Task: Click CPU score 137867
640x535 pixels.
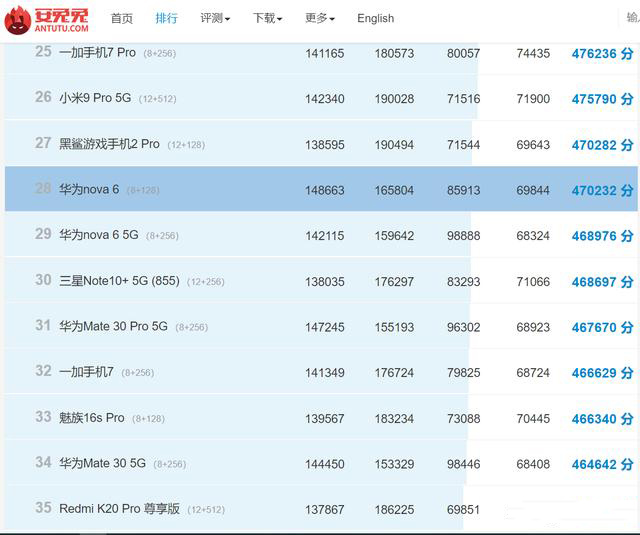Action: click(x=325, y=510)
